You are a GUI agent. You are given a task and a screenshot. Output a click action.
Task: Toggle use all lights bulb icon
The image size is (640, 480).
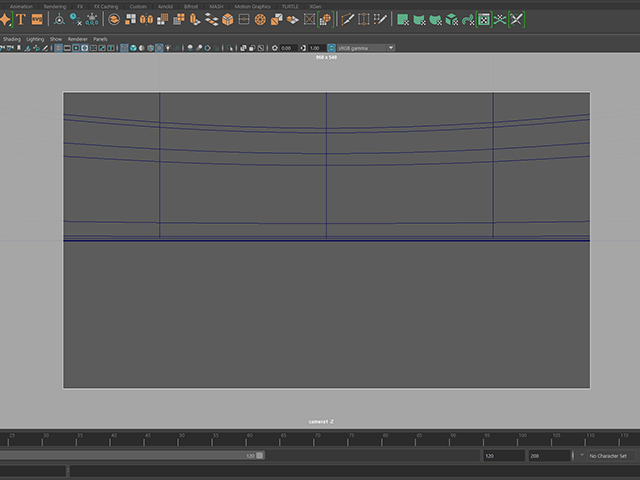tap(168, 48)
